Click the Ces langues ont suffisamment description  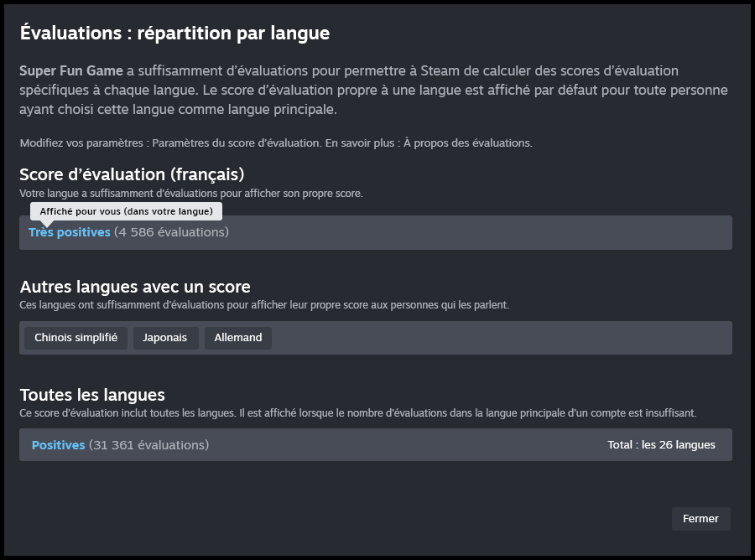coord(264,305)
